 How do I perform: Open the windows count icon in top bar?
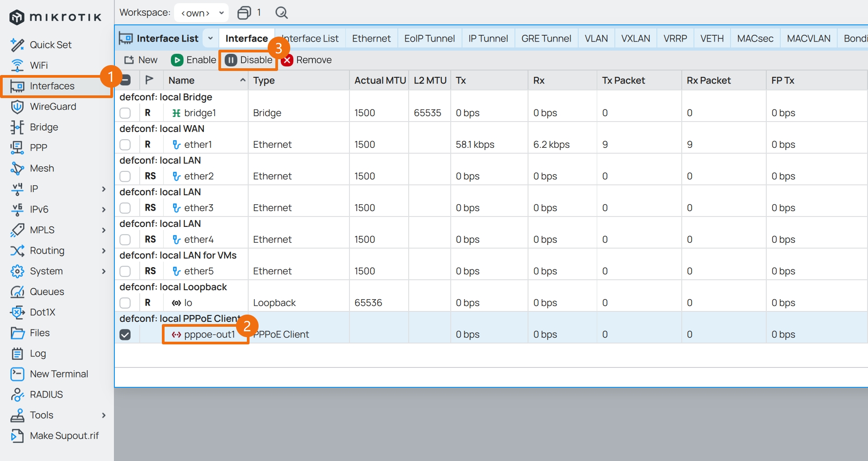[244, 13]
